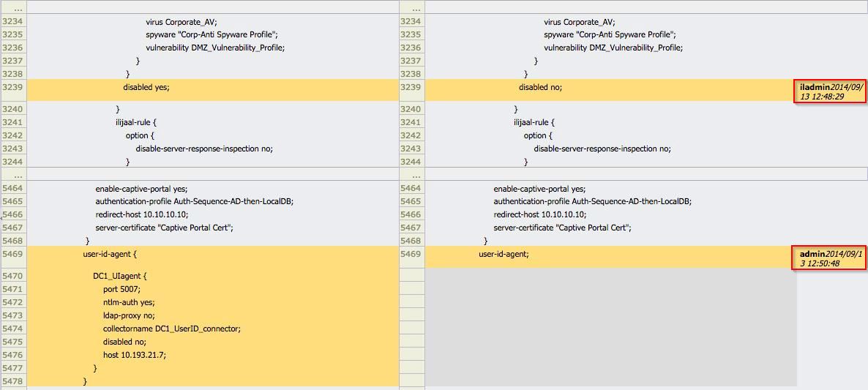Click the "port 5007;" line

coord(121,289)
